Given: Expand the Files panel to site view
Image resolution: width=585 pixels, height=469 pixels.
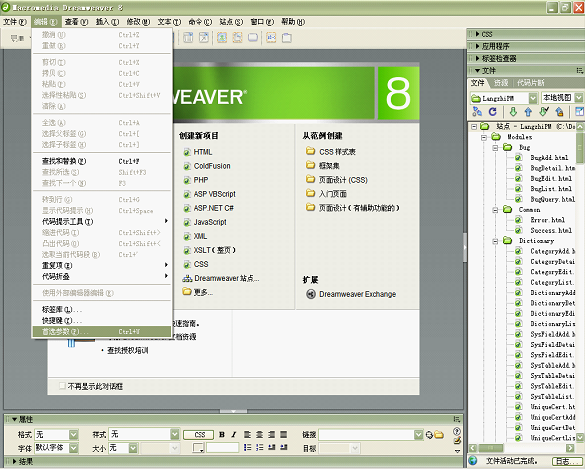Looking at the screenshot, I should [x=579, y=111].
